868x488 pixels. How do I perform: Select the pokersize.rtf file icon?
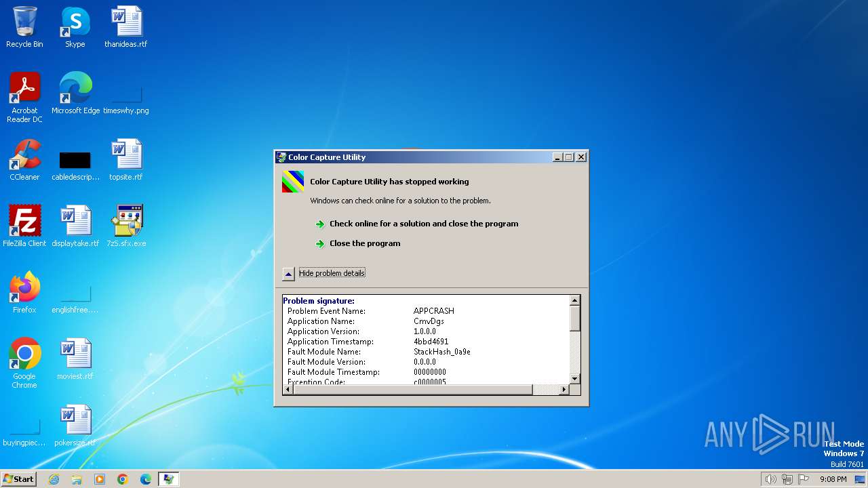pos(75,426)
